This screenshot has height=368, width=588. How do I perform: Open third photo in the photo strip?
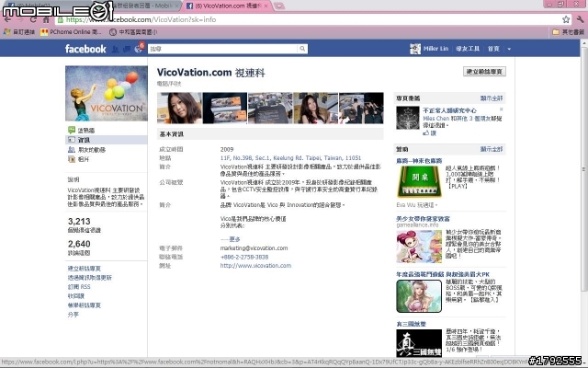tap(270, 109)
